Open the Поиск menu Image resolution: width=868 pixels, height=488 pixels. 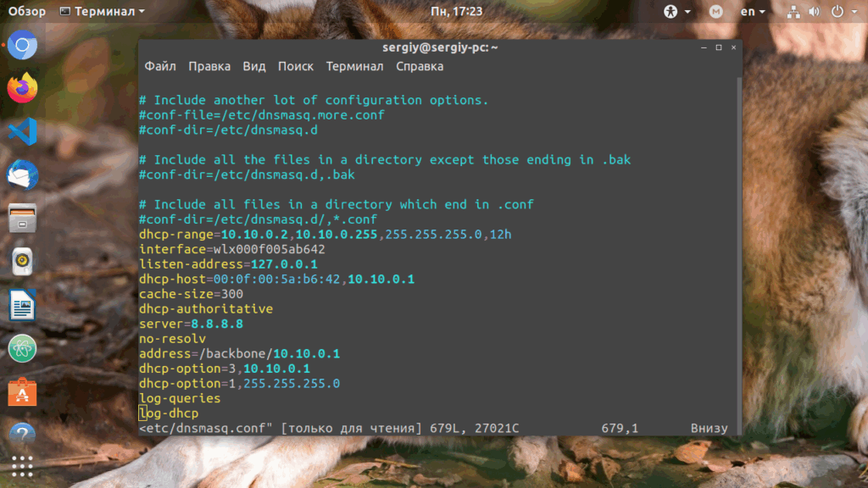[296, 66]
